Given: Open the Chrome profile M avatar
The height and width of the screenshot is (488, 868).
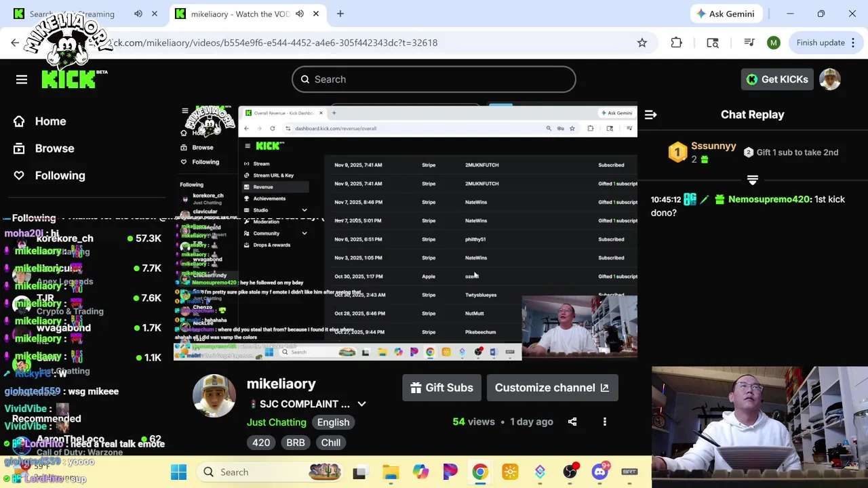Looking at the screenshot, I should click(774, 43).
